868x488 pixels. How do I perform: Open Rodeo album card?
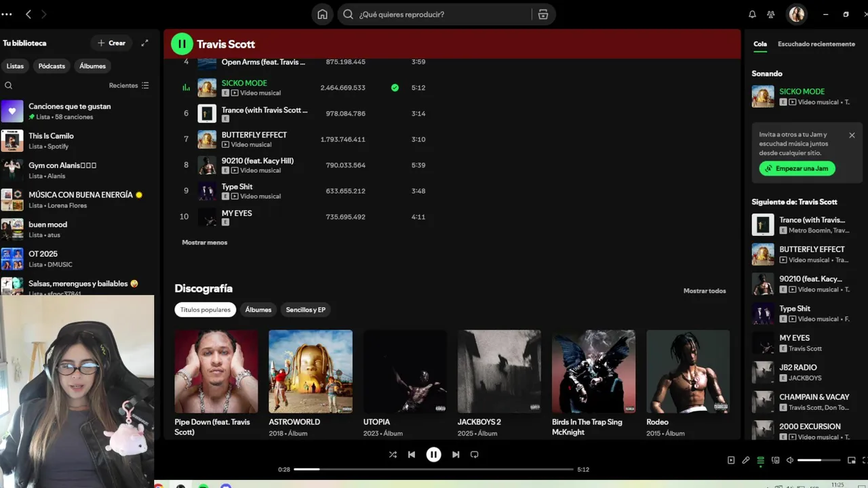tap(688, 383)
